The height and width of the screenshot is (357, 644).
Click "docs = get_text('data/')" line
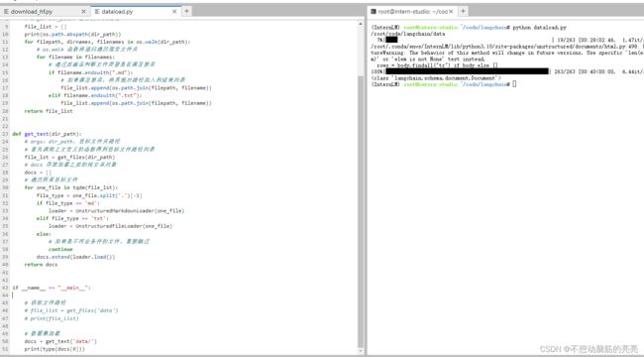tap(60, 341)
